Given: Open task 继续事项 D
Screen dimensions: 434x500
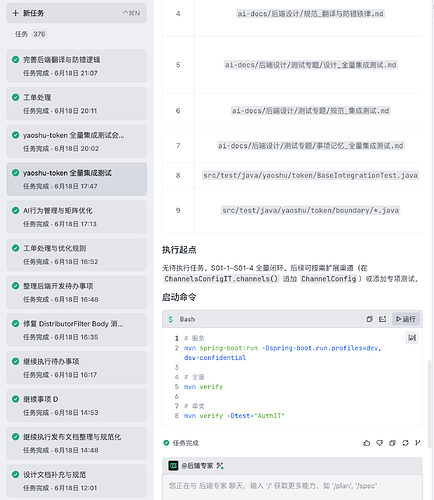Looking at the screenshot, I should pyautogui.click(x=76, y=405).
